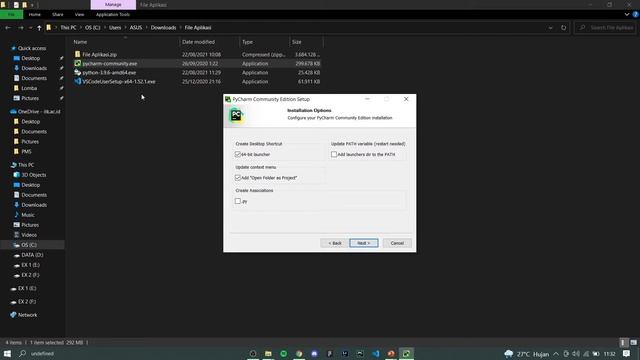Open File Explorer from the taskbar

[x=268, y=353]
